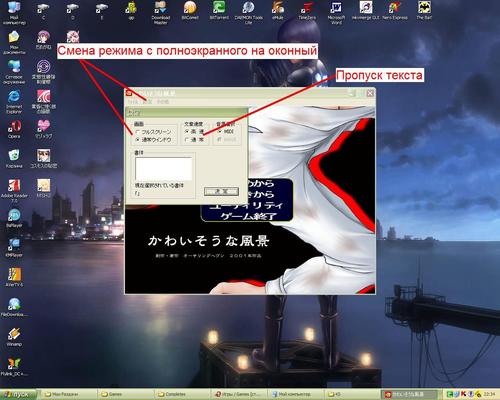Click the 決定 confirm button in dialog
500x400 pixels.
click(221, 191)
